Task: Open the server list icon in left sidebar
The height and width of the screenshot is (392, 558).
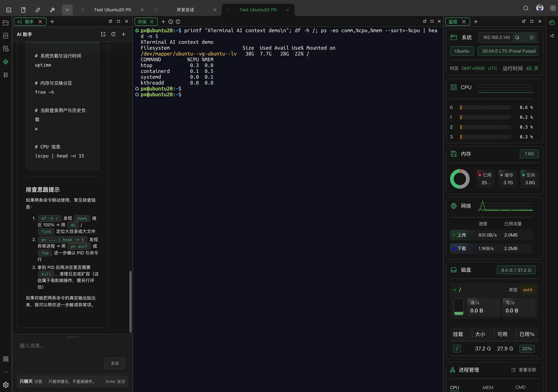Action: 6,75
